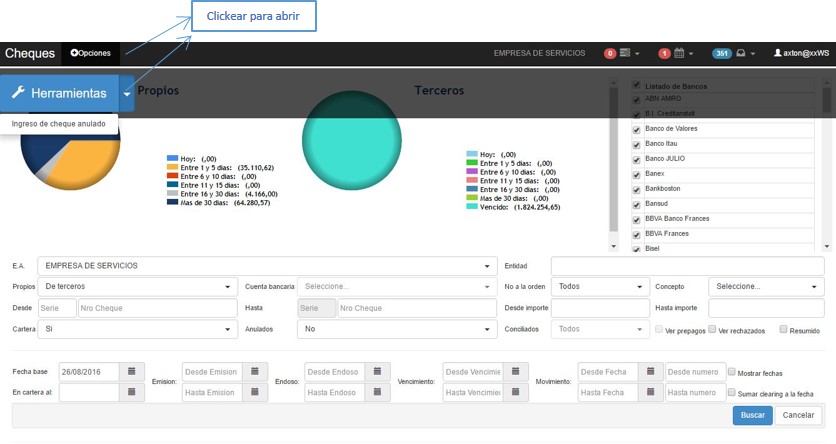This screenshot has width=836, height=444.
Task: Open the tasks list icon in navbar
Action: coord(626,53)
